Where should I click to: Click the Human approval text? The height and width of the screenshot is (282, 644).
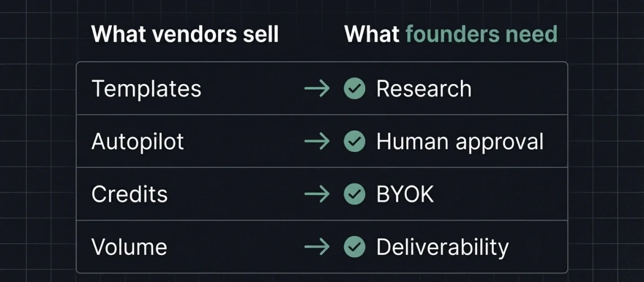pos(460,141)
